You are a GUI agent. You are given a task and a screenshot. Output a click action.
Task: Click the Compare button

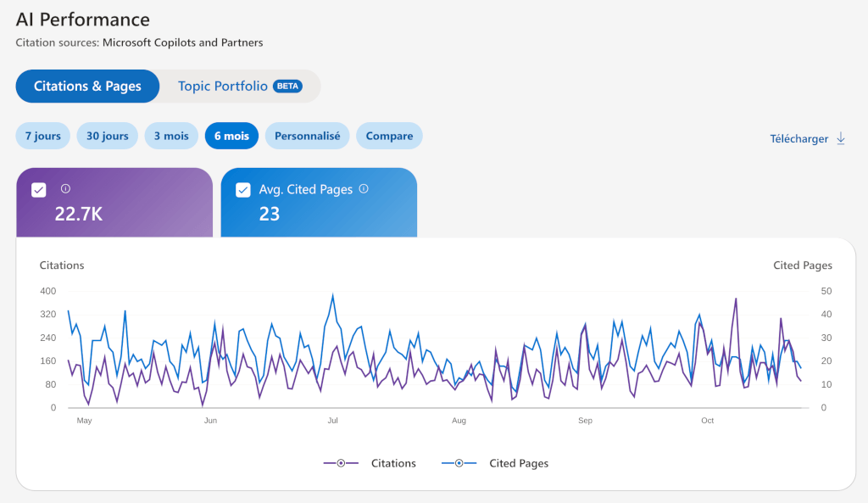389,136
